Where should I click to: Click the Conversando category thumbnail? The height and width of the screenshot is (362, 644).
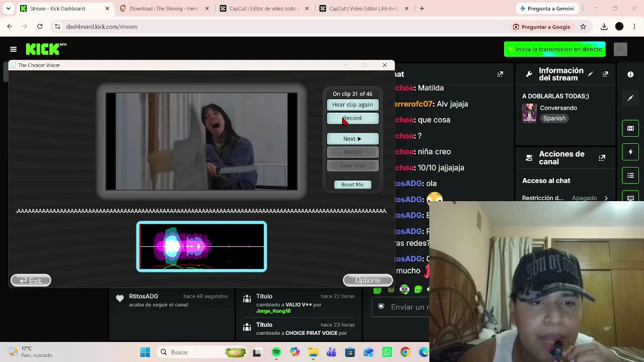coord(529,113)
